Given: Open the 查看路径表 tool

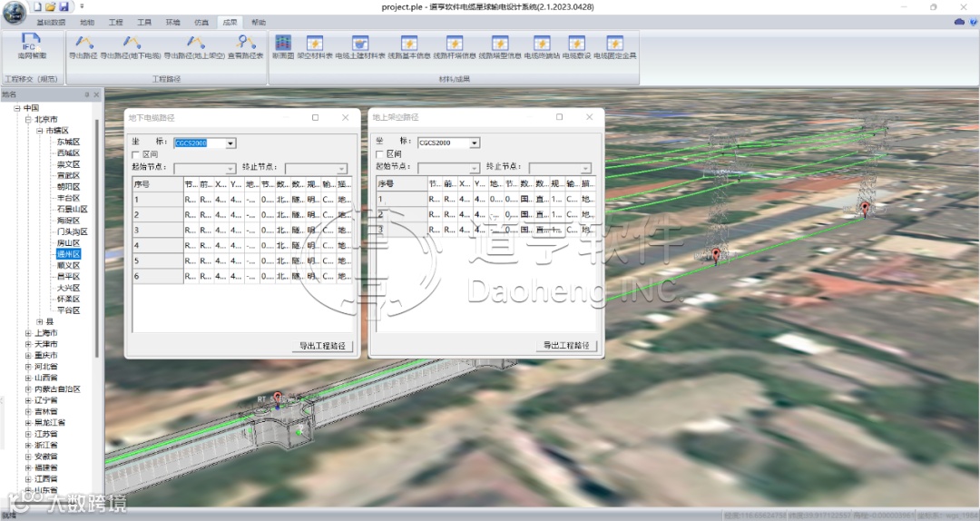Looking at the screenshot, I should tap(245, 44).
